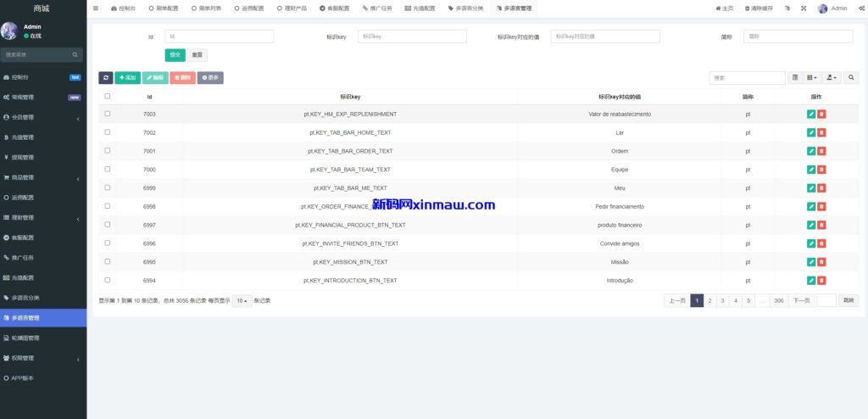868x419 pixels.
Task: Open the export dropdown in table toolbar
Action: coord(832,77)
